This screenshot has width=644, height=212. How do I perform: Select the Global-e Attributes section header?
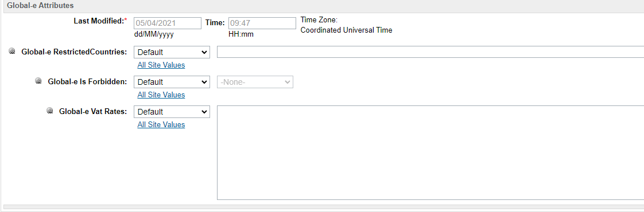(41, 6)
